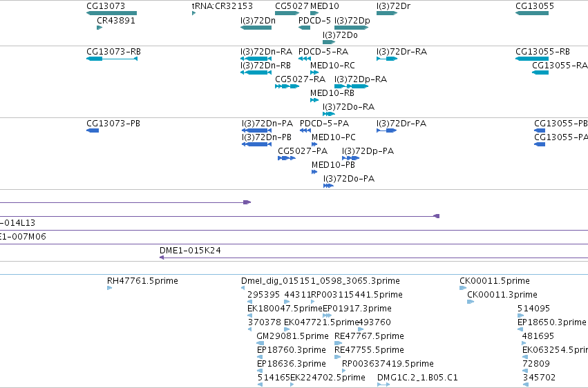The image size is (588, 388).
Task: Select the l(3)72Do gene label
Action: click(x=340, y=35)
